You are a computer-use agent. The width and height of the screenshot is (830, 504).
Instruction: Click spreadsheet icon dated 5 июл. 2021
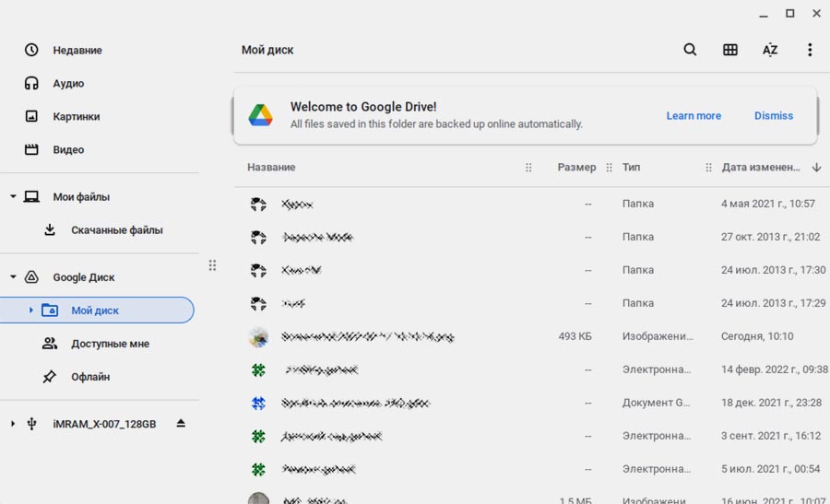click(258, 469)
